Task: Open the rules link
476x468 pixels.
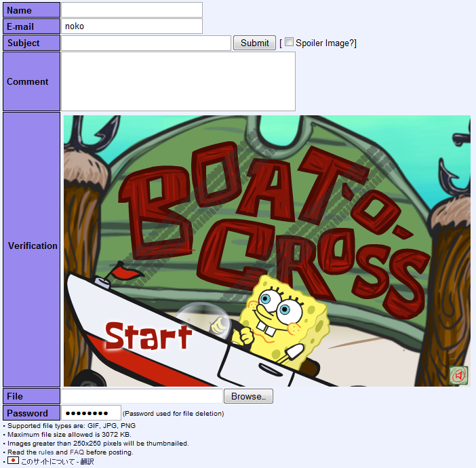Action: 46,452
